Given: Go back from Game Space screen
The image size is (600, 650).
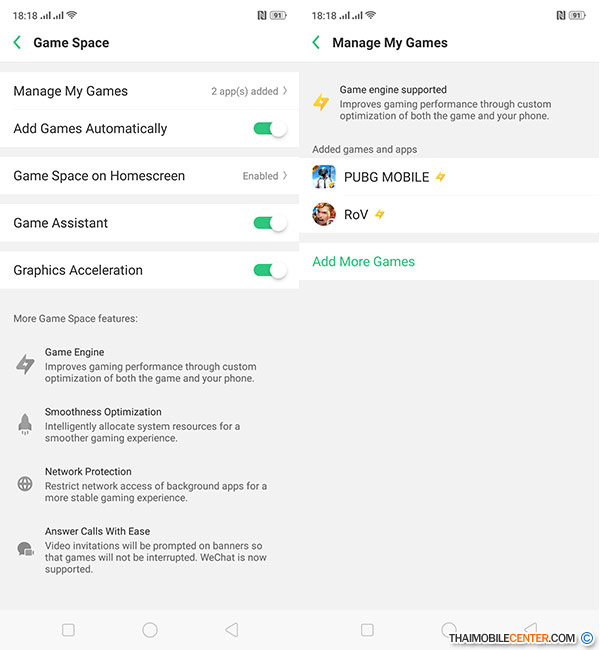Looking at the screenshot, I should (x=17, y=43).
